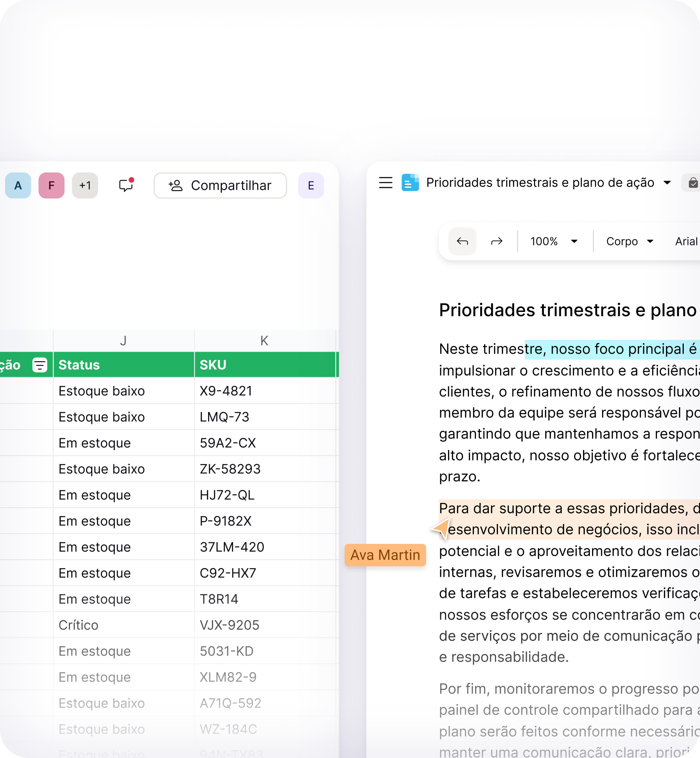Click the undo arrow icon

click(462, 242)
